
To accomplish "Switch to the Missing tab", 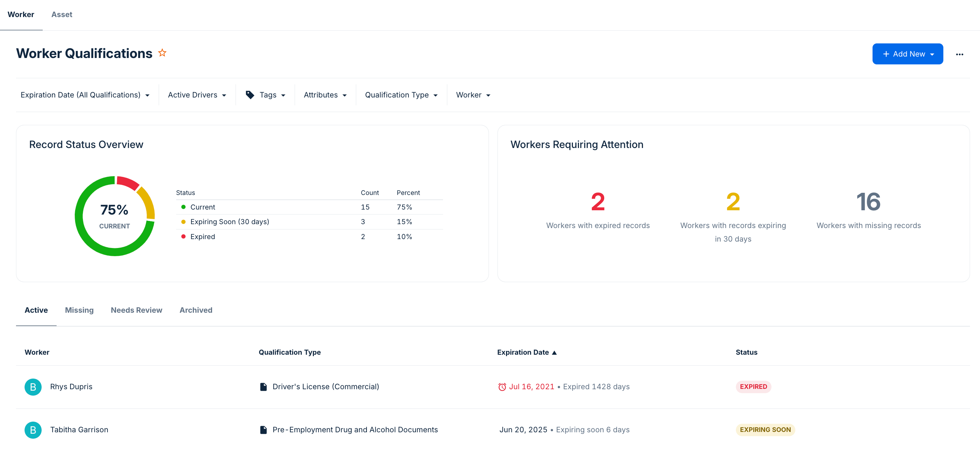I will pyautogui.click(x=79, y=310).
